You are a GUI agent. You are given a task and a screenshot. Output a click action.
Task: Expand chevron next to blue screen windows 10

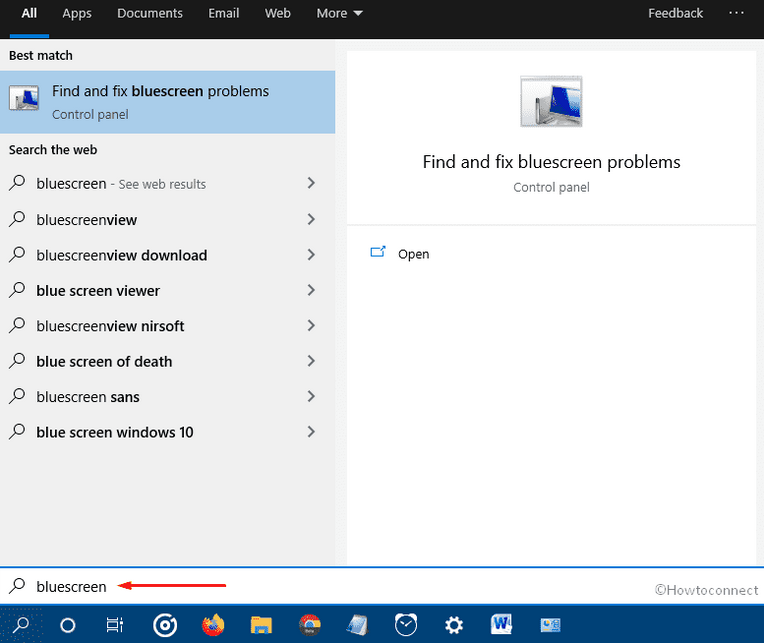(x=311, y=432)
